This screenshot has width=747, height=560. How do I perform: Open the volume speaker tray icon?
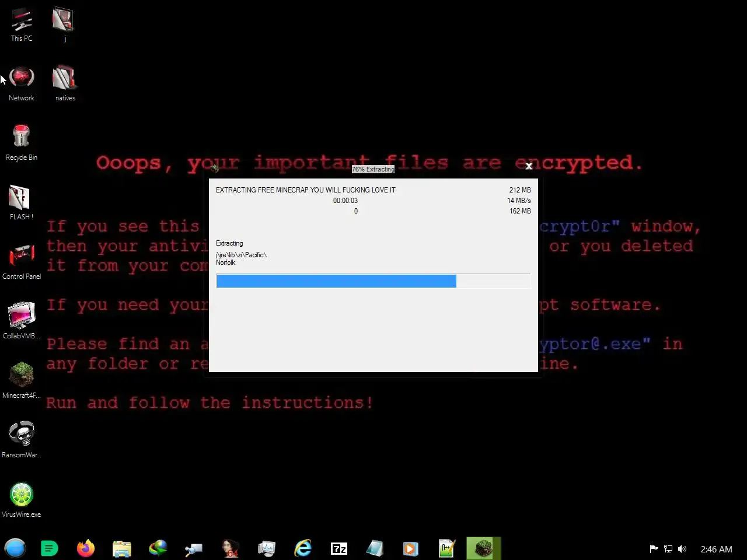(682, 549)
